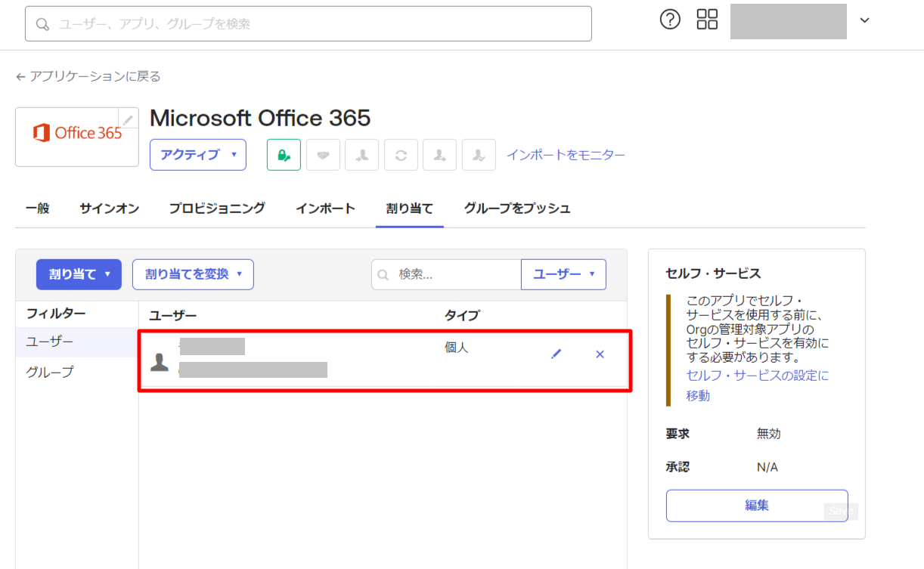Open the アクティブ status dropdown

tap(198, 155)
